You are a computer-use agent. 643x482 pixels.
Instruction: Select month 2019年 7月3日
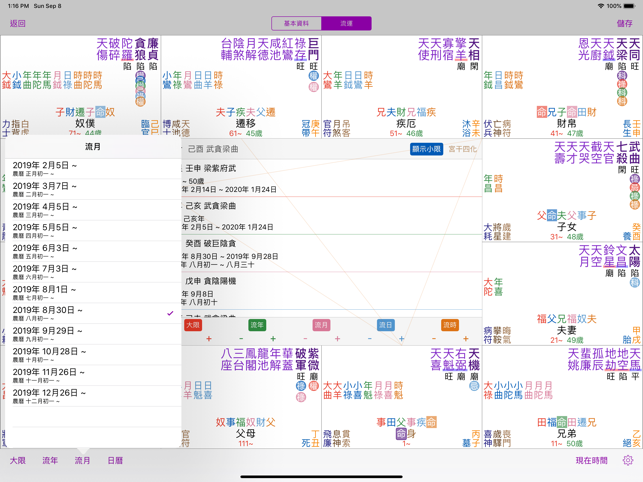tap(93, 272)
